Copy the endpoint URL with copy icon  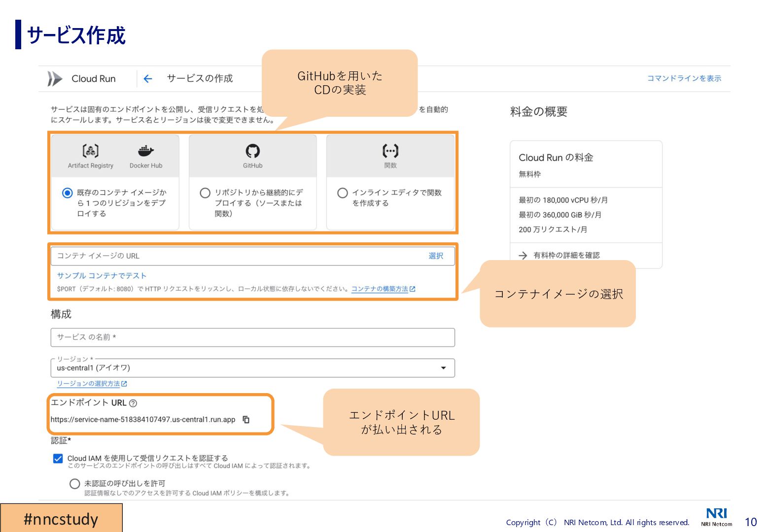[x=246, y=420]
